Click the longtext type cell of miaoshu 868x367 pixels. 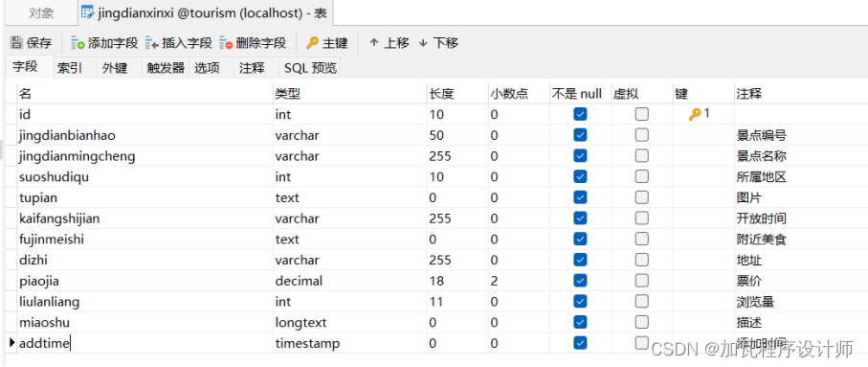tap(350, 322)
